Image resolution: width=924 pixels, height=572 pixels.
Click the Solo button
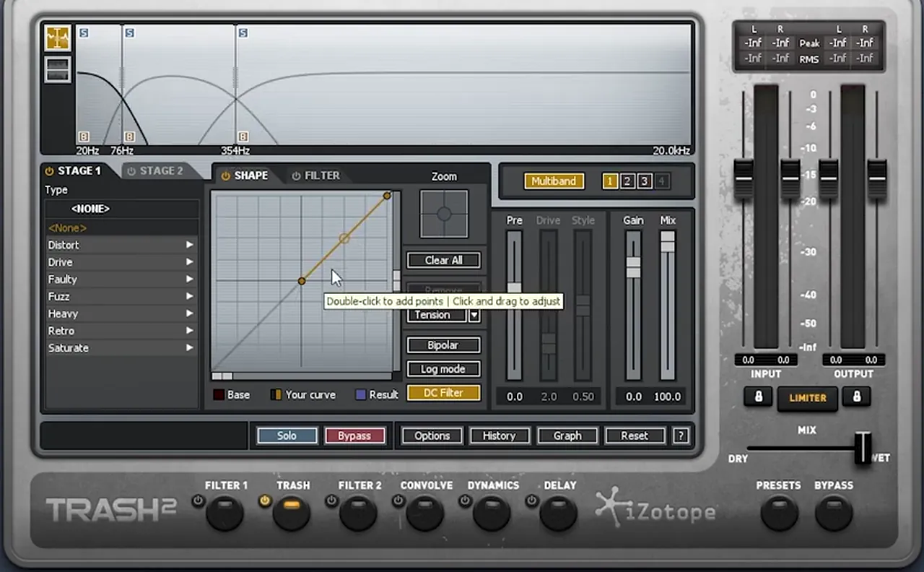[287, 435]
